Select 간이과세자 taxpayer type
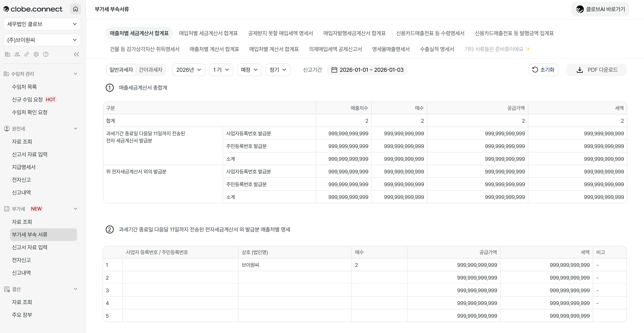 150,70
